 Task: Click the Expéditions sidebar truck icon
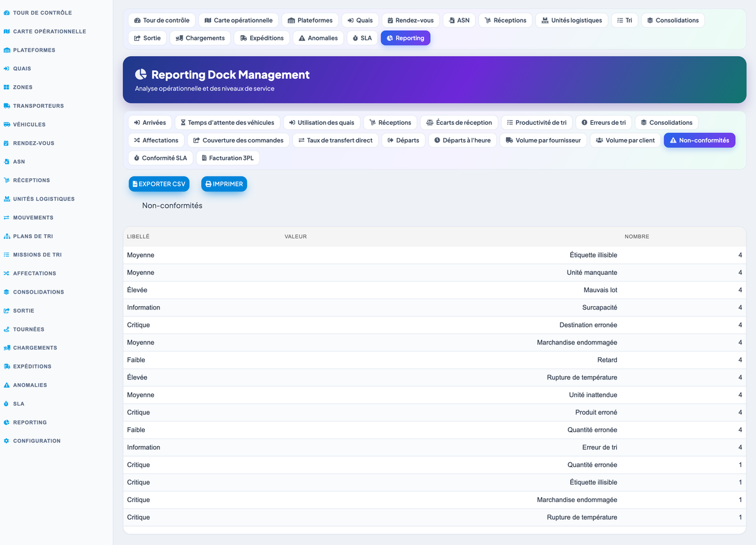coord(6,366)
